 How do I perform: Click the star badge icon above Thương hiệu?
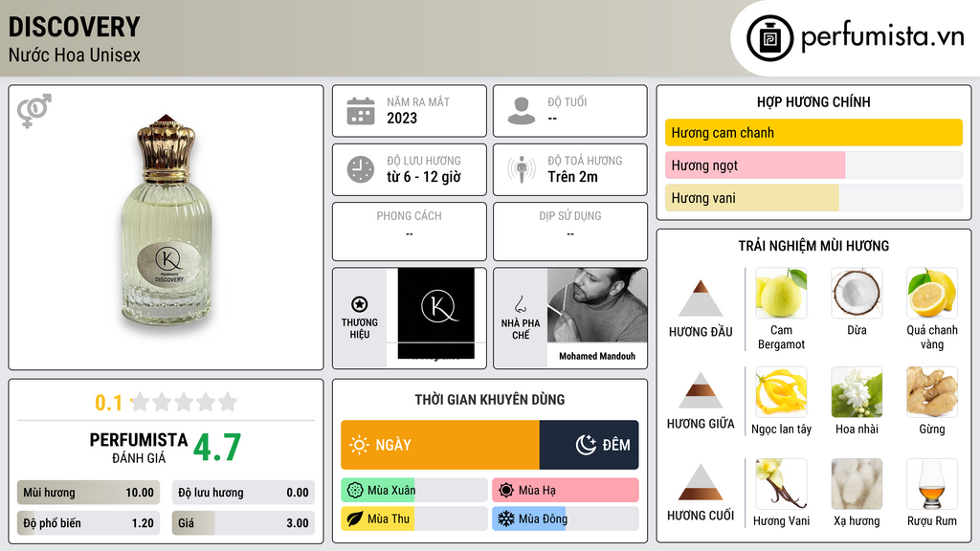[x=360, y=304]
